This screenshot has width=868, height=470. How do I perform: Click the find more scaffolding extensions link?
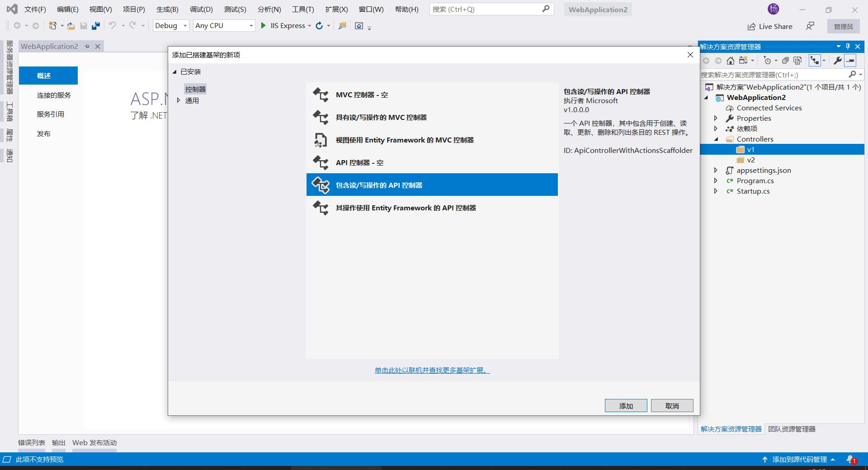(432, 370)
